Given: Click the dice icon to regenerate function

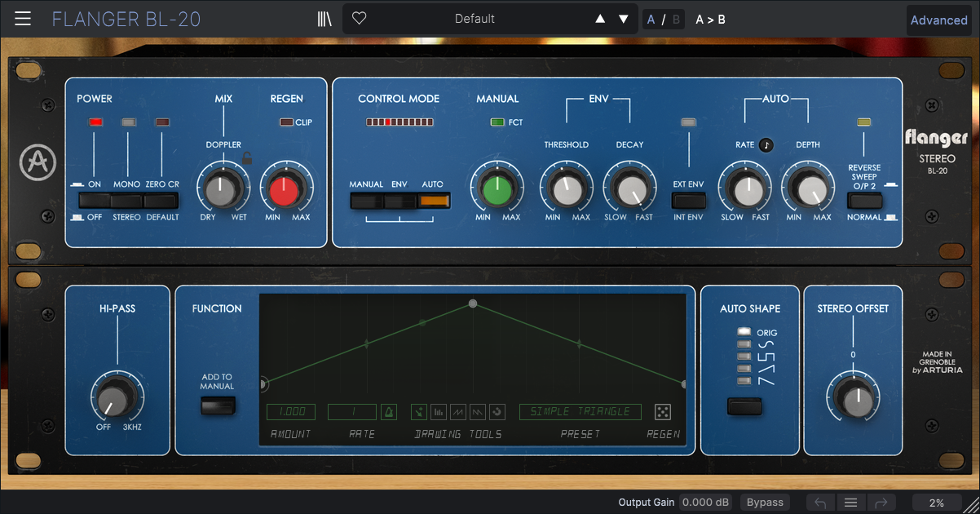Looking at the screenshot, I should [x=664, y=412].
